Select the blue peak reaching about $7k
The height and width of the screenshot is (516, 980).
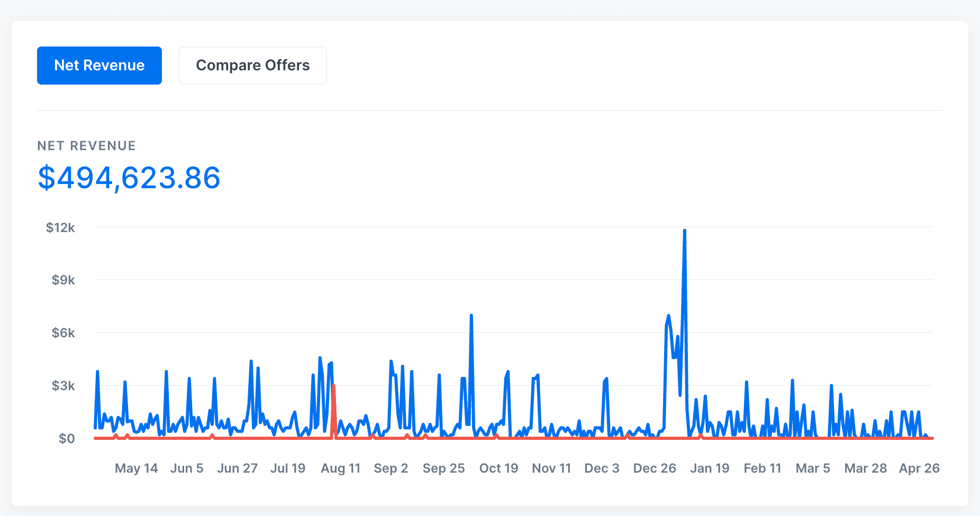pos(471,316)
